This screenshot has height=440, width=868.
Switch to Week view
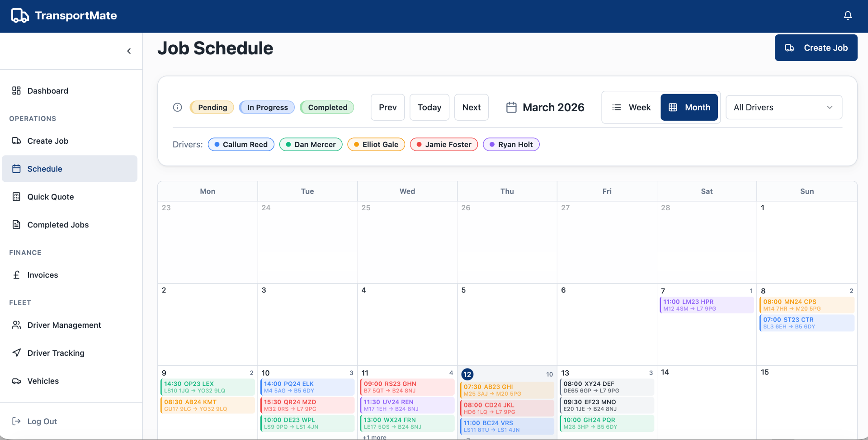631,107
